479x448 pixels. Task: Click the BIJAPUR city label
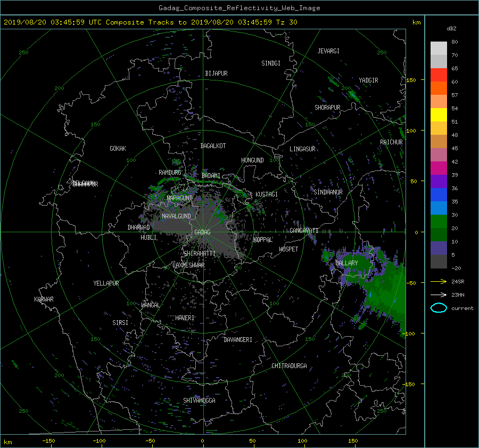[x=216, y=74]
